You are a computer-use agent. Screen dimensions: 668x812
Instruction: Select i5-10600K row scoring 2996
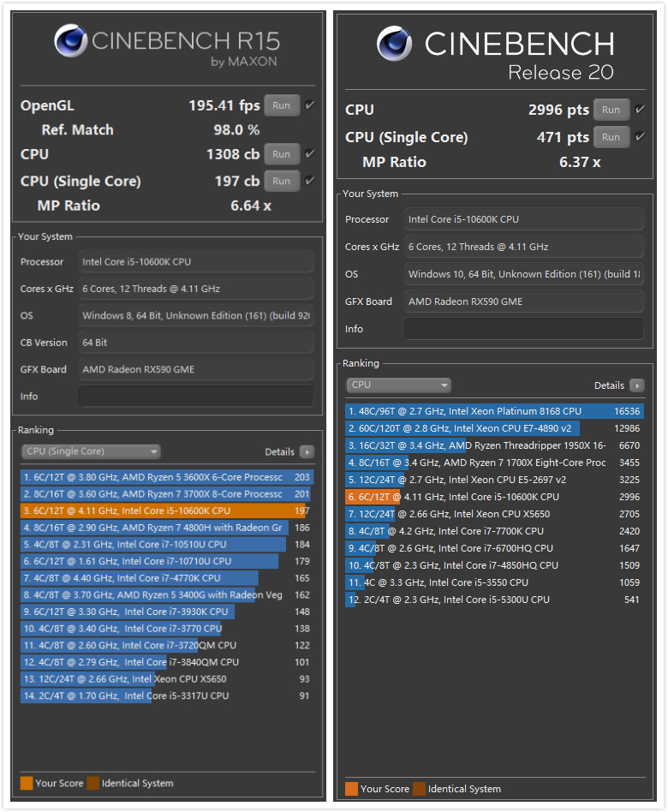(x=494, y=497)
